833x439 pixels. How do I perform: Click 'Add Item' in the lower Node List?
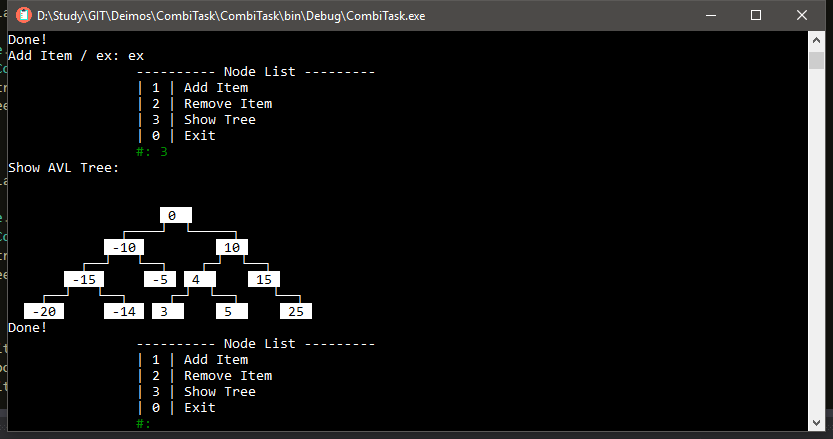pos(215,360)
